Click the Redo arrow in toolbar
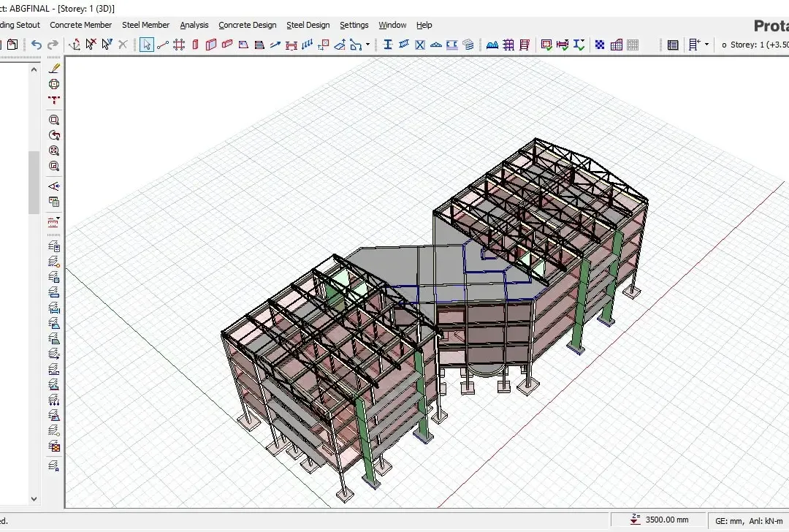 coord(53,45)
